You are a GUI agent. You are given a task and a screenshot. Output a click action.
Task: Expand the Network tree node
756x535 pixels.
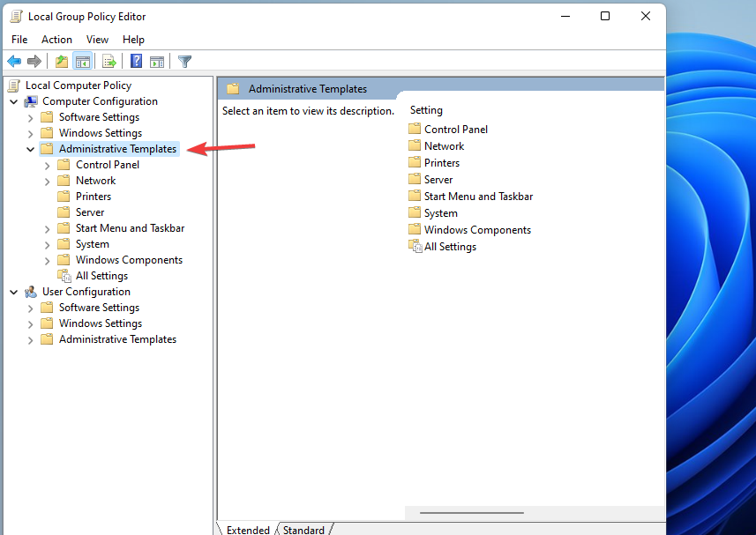coord(48,182)
